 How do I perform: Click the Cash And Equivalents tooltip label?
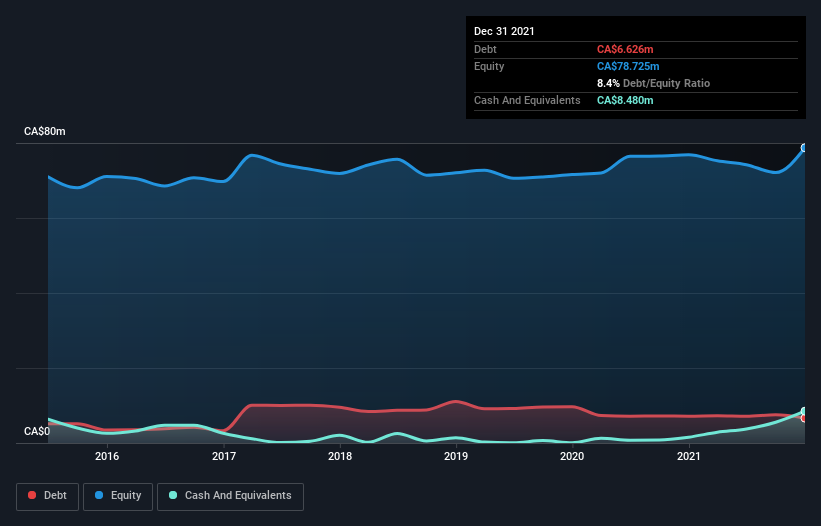coord(527,100)
